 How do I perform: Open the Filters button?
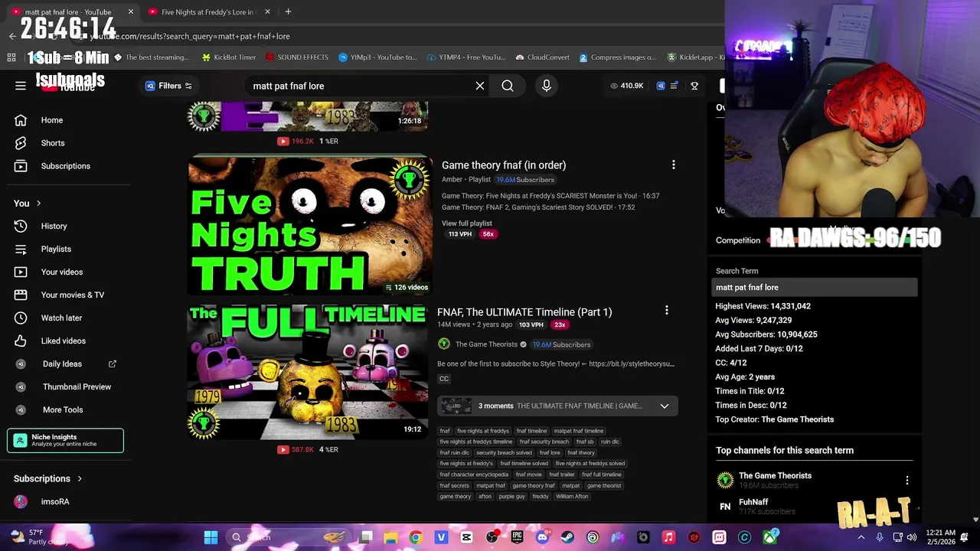click(169, 86)
